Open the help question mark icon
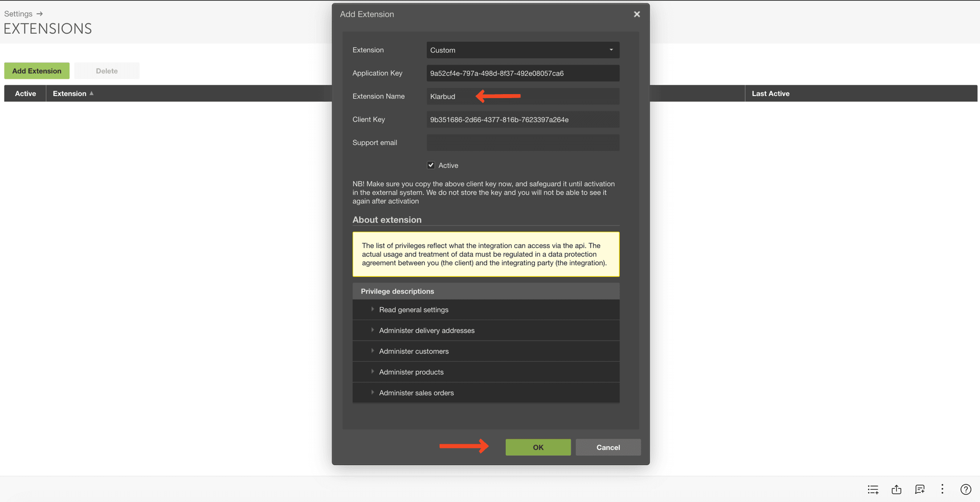 click(966, 489)
